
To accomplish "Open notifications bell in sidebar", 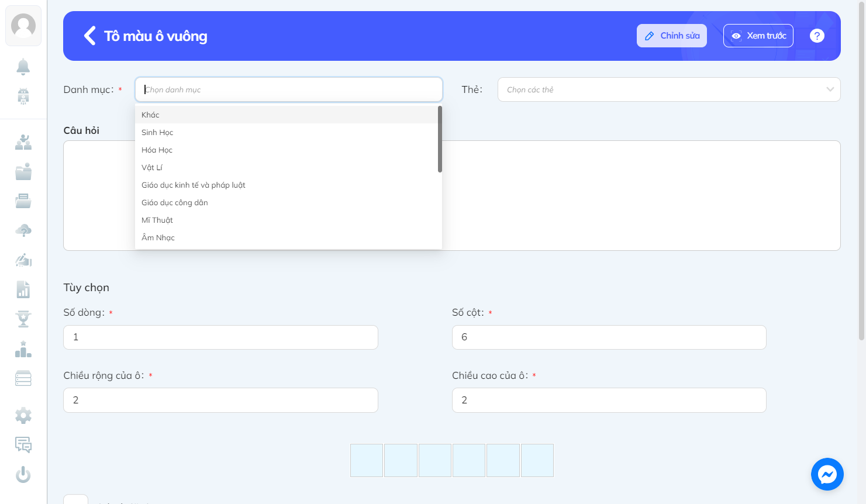I will 23,67.
